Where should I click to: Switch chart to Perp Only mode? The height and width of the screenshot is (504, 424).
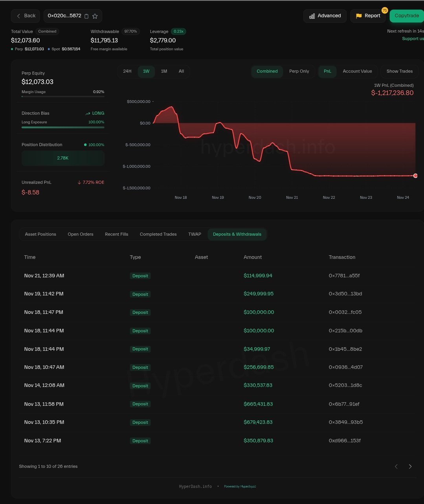point(299,71)
